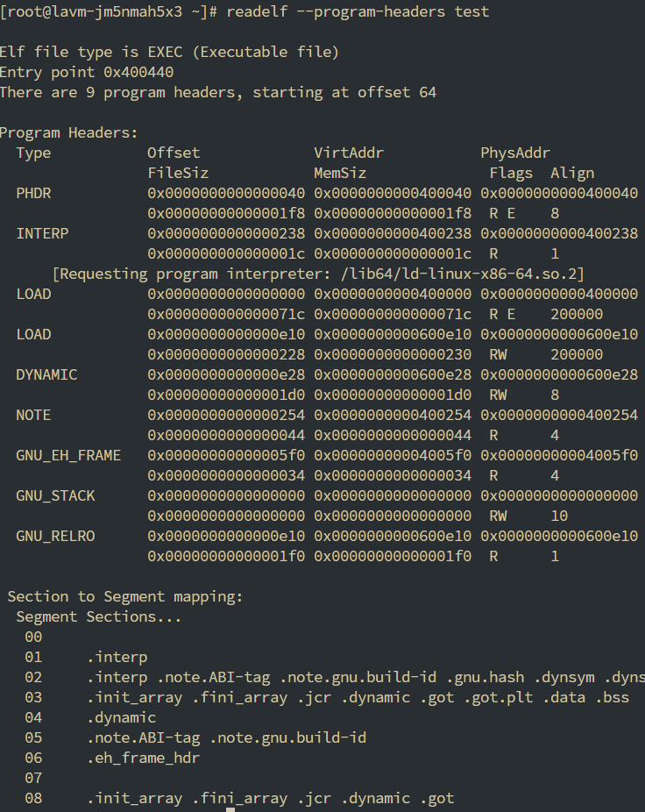Click the INTERP type entry

(x=42, y=233)
